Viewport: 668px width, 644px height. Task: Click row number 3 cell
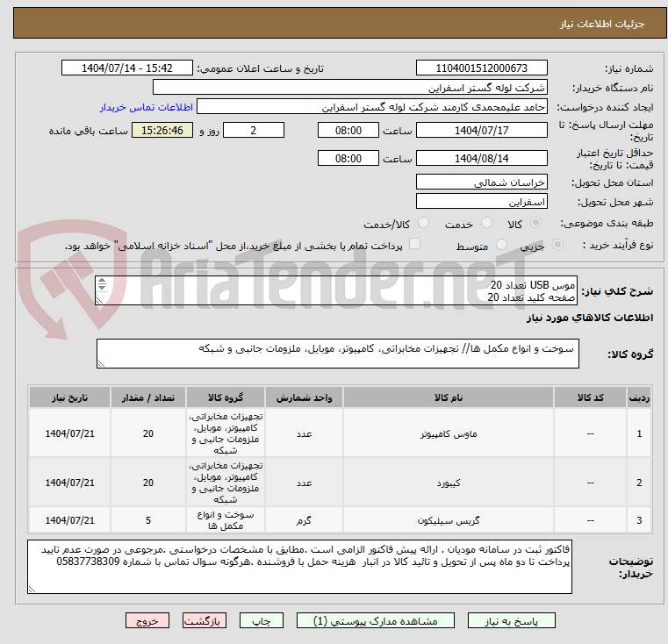[x=639, y=520]
